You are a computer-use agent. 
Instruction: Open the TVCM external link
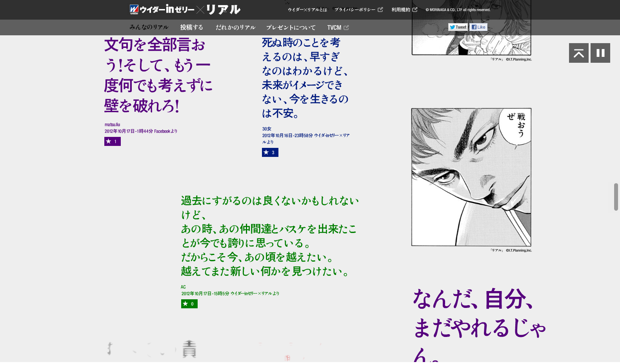point(338,27)
